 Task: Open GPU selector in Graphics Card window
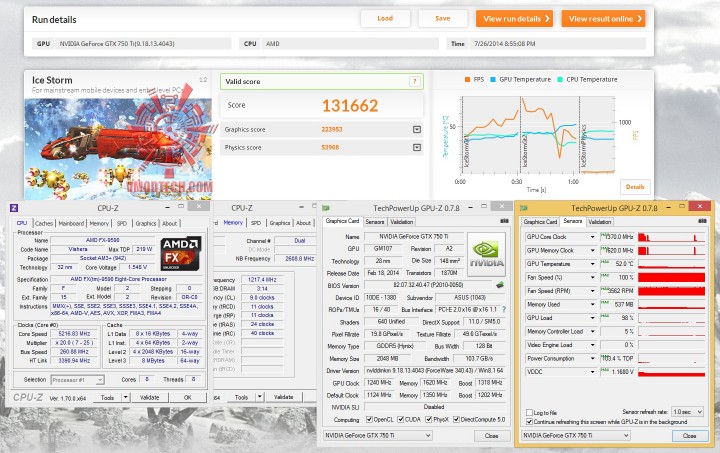tap(377, 435)
